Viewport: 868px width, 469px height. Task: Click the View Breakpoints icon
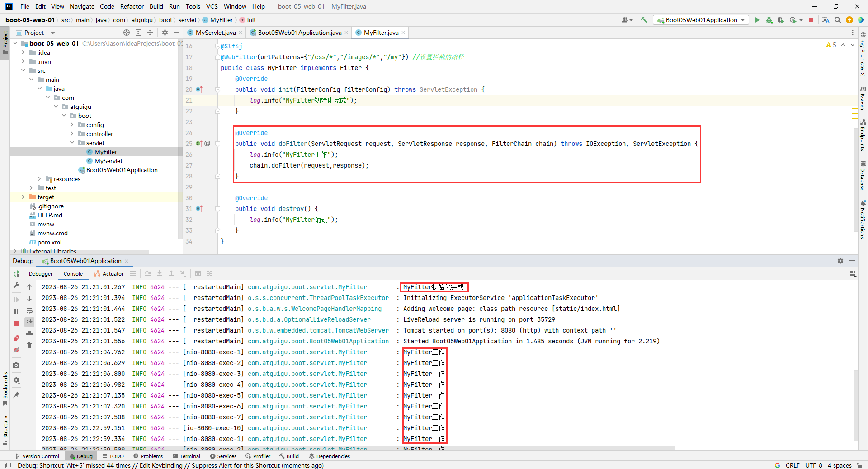(x=16, y=338)
